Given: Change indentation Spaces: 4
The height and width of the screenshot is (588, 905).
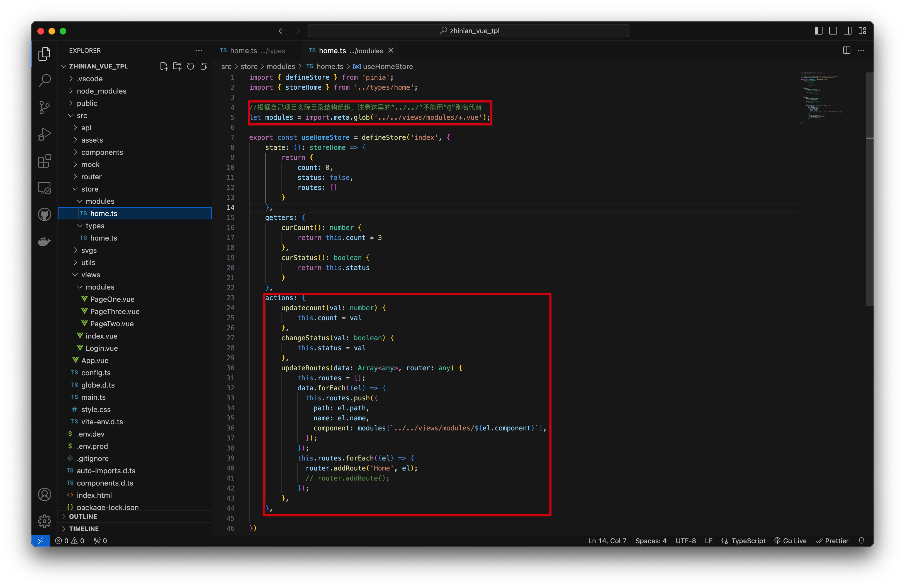Looking at the screenshot, I should coord(651,540).
